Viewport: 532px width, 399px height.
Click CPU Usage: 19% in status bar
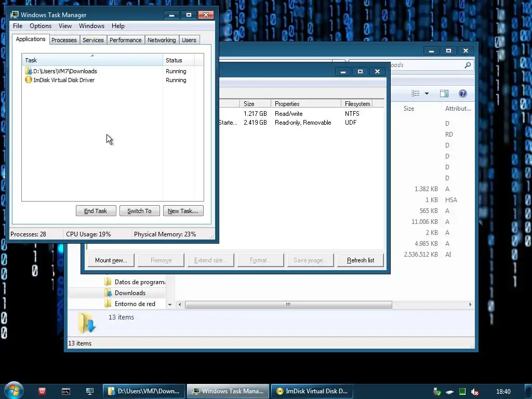click(x=88, y=234)
